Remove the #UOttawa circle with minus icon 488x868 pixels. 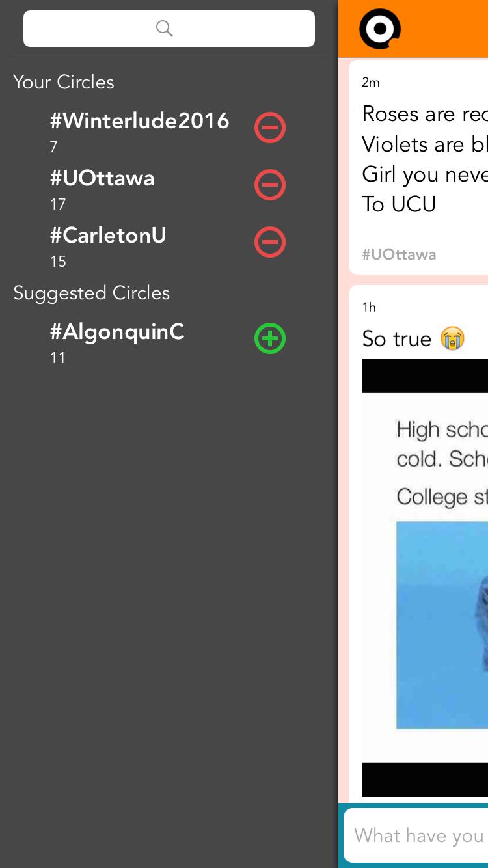(269, 185)
